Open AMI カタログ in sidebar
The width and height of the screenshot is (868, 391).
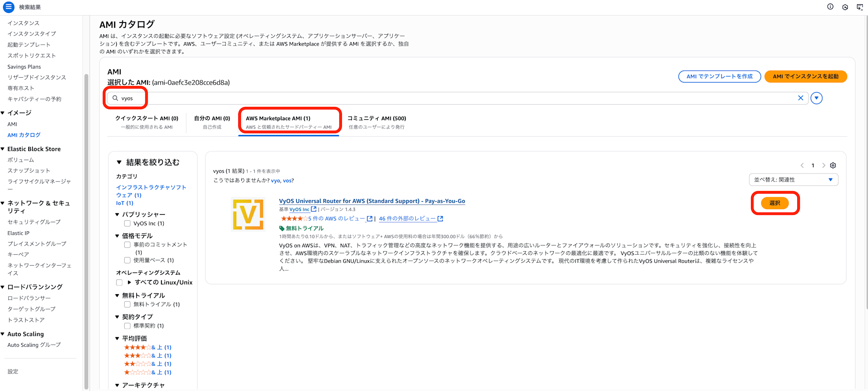[24, 135]
